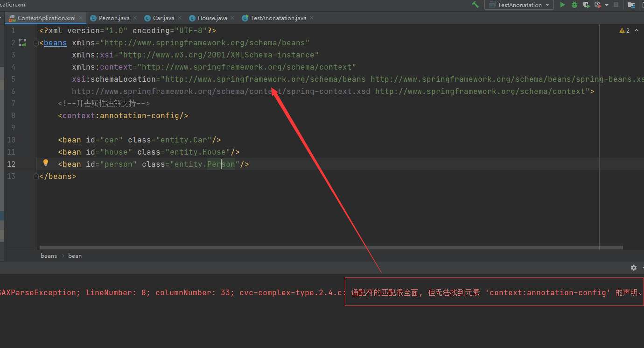Click the yellow lightbulb intention icon

point(46,163)
